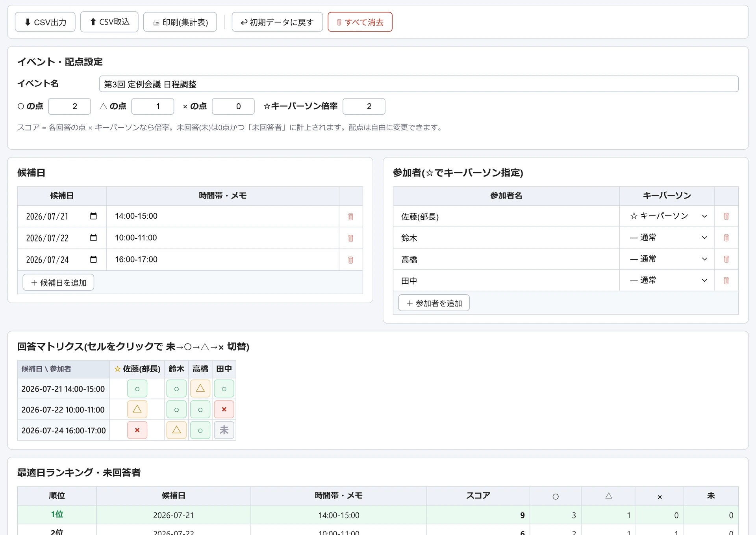Image resolution: width=756 pixels, height=535 pixels.
Task: Toggle 高橋 triangle answer for 2026-07-21
Action: pyautogui.click(x=200, y=389)
